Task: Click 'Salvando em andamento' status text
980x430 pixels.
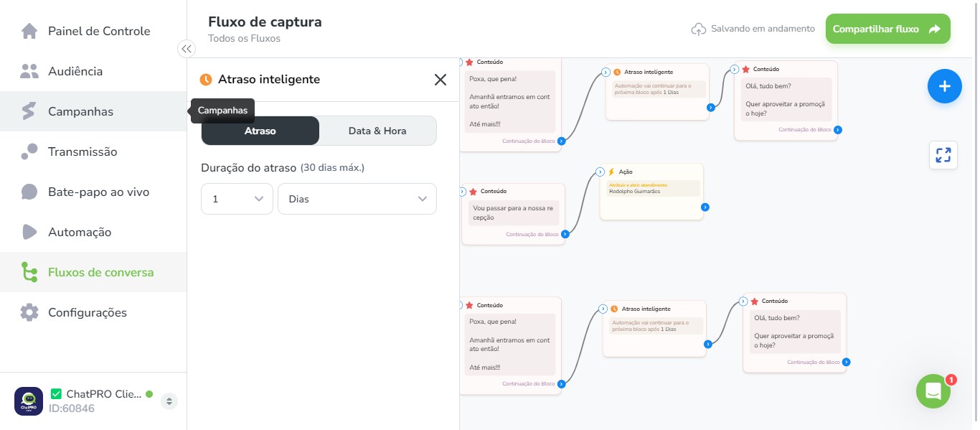Action: (x=763, y=29)
